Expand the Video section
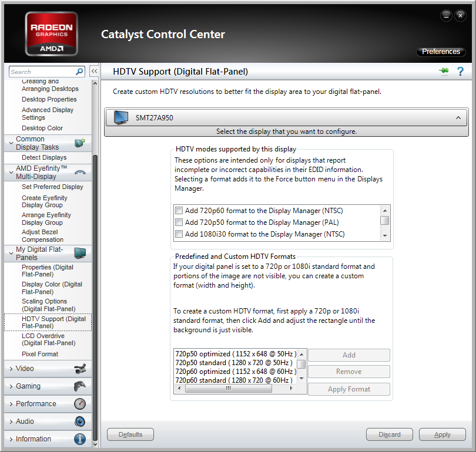The image size is (476, 452). 11,369
